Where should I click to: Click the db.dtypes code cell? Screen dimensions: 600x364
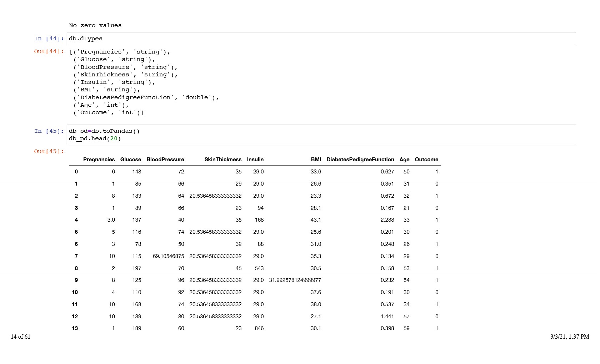tap(321, 39)
